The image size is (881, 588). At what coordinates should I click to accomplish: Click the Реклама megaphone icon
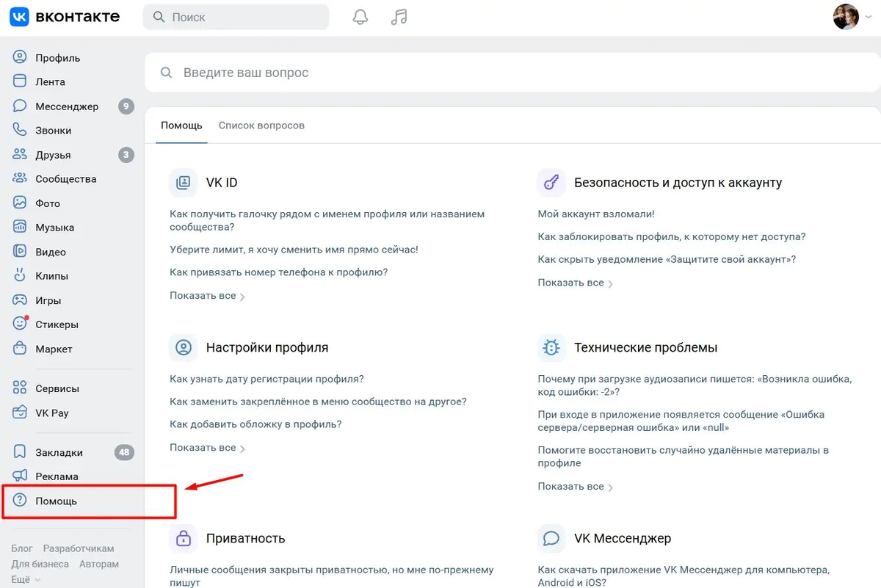pyautogui.click(x=20, y=476)
